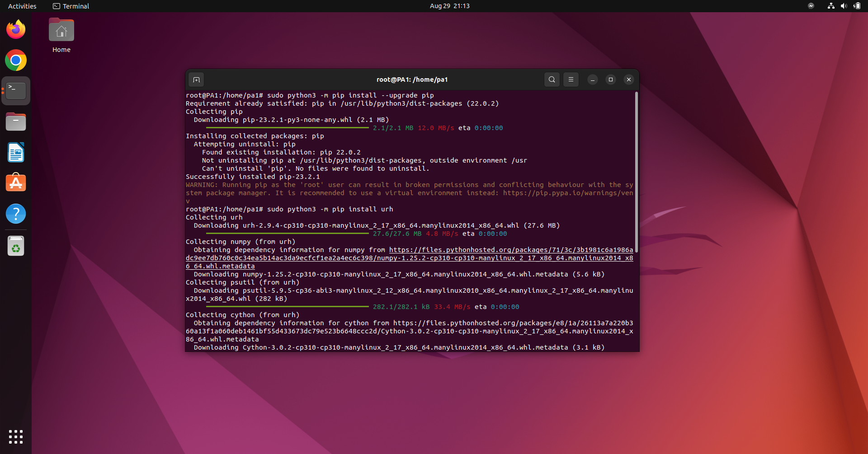Open the Terminal application menu
Screen dimensions: 868x454
point(71,6)
